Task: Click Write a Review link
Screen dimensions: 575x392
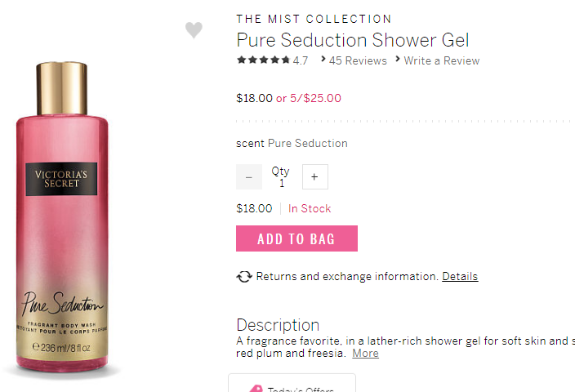Action: coord(441,60)
